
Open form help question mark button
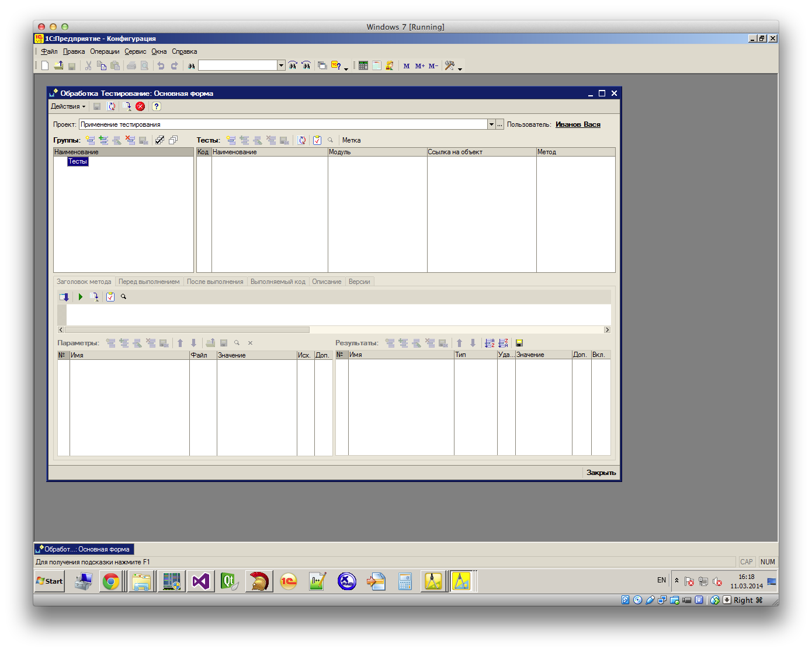156,106
